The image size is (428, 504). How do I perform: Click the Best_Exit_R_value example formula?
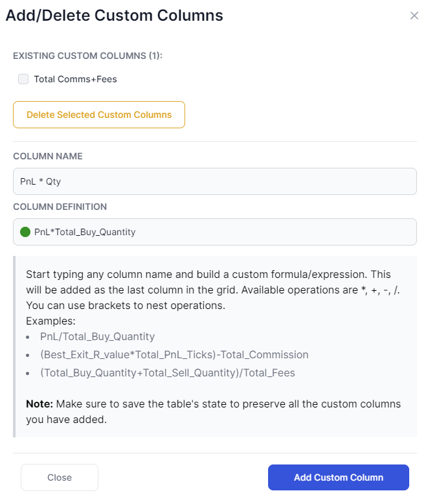point(174,354)
